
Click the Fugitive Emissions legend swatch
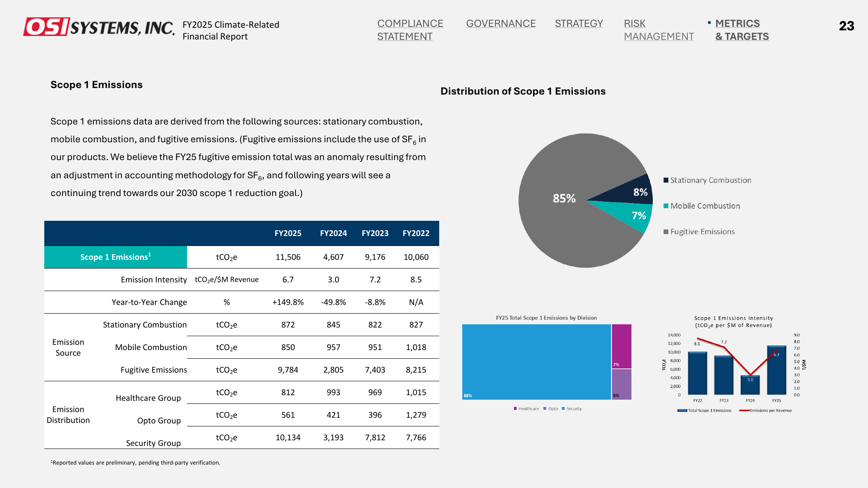[x=666, y=232]
